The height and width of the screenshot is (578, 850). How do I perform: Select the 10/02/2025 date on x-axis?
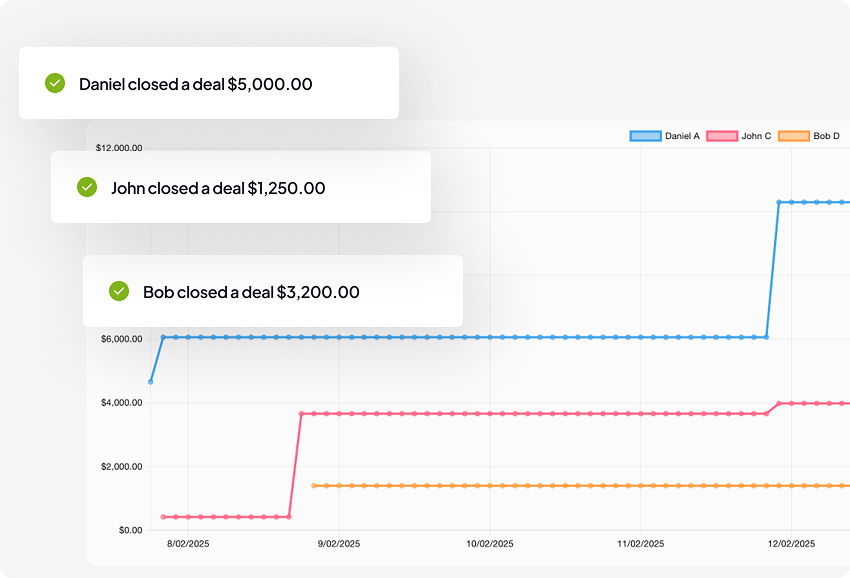click(x=490, y=546)
